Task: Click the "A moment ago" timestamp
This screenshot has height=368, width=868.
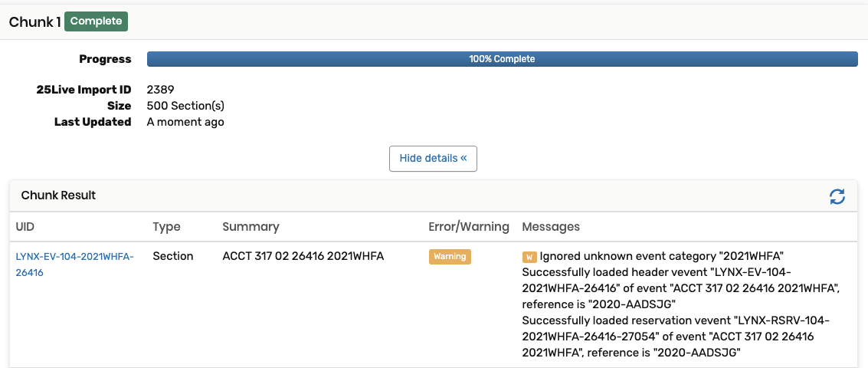Action: tap(185, 122)
